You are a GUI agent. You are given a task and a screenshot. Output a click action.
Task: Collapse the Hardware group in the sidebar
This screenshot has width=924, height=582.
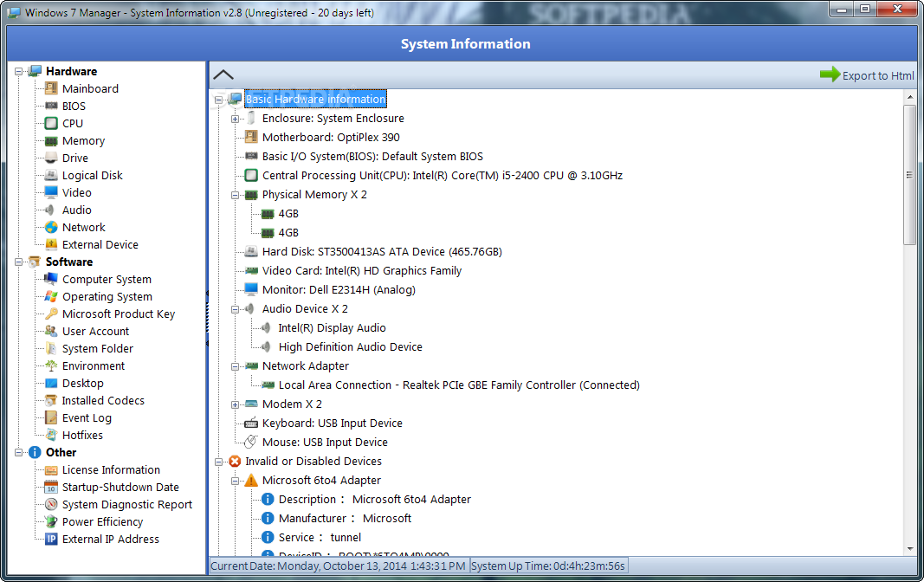pyautogui.click(x=19, y=71)
